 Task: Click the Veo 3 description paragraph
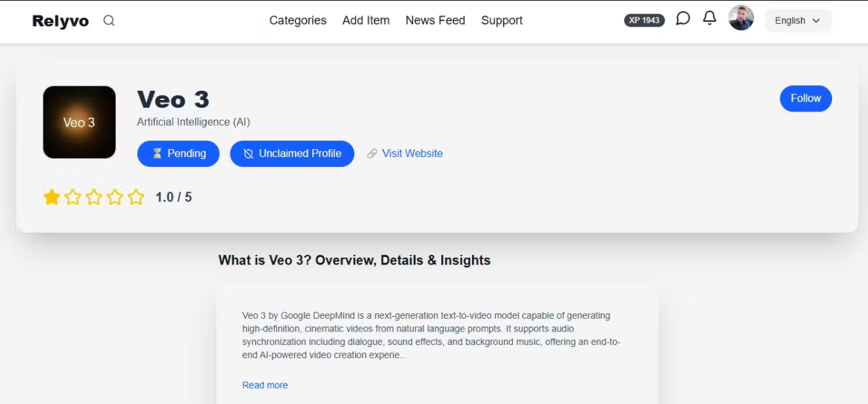coord(431,335)
